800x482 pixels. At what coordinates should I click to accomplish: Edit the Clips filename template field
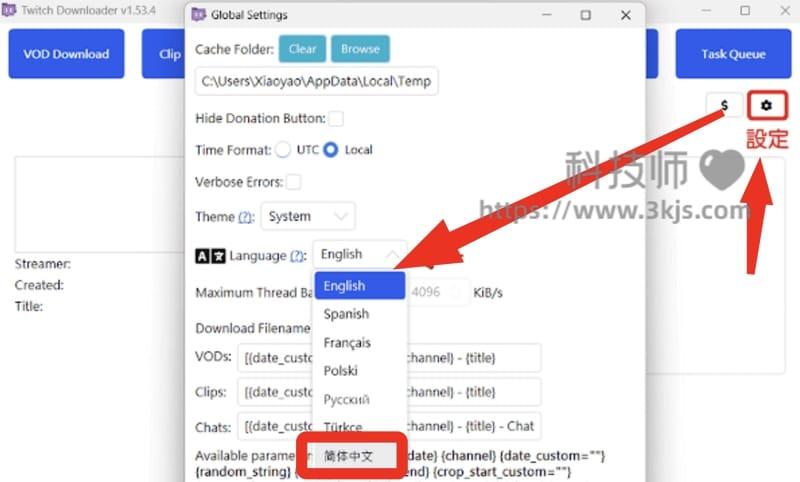[389, 392]
